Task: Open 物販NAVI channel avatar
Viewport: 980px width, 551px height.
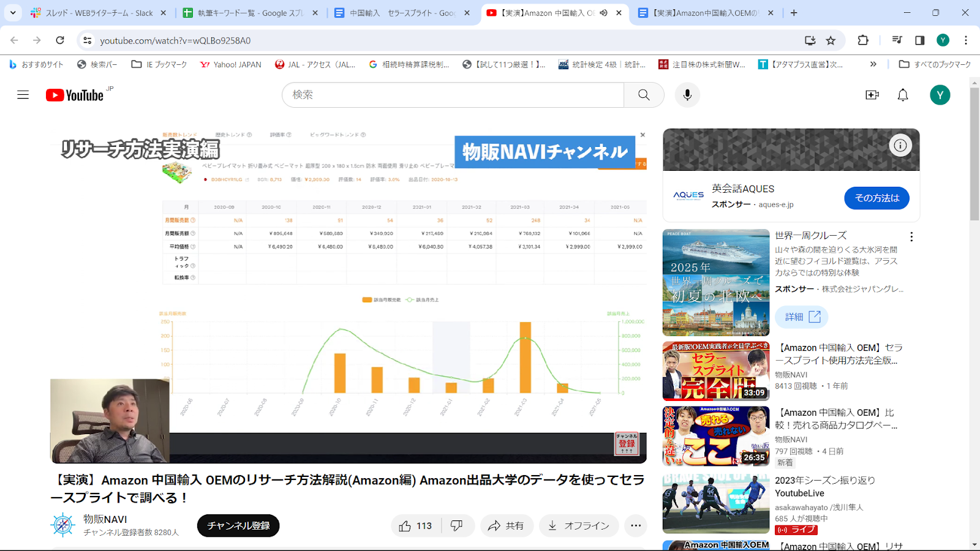Action: coord(62,526)
